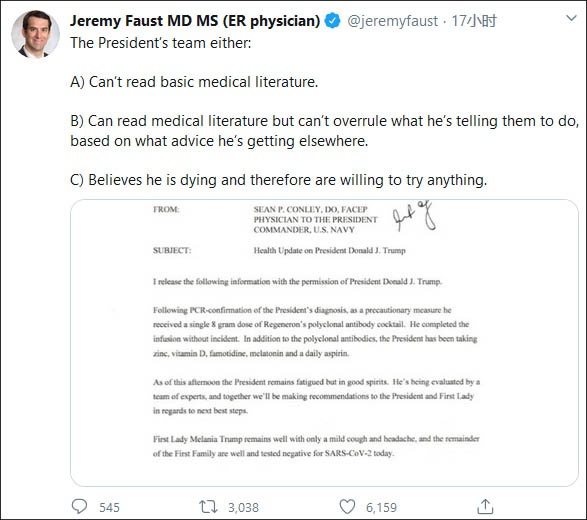Open the 17小时 timestamp link
The width and height of the screenshot is (587, 520).
pyautogui.click(x=474, y=21)
